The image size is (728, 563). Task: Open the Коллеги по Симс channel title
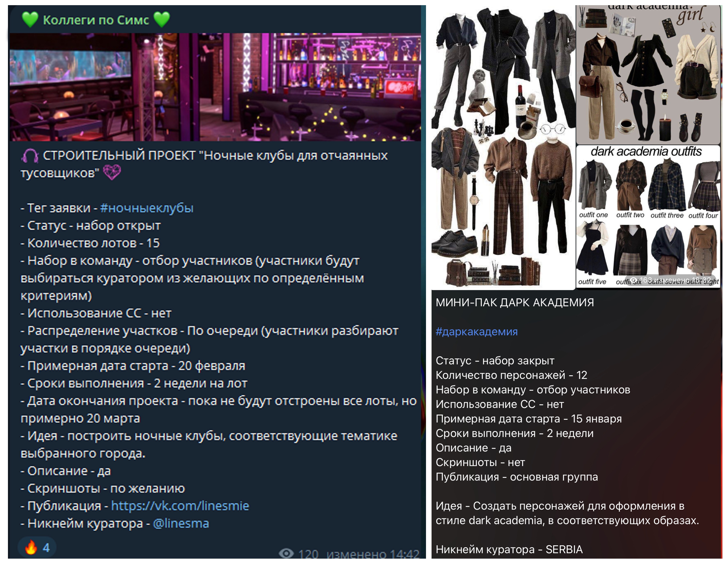click(x=96, y=20)
